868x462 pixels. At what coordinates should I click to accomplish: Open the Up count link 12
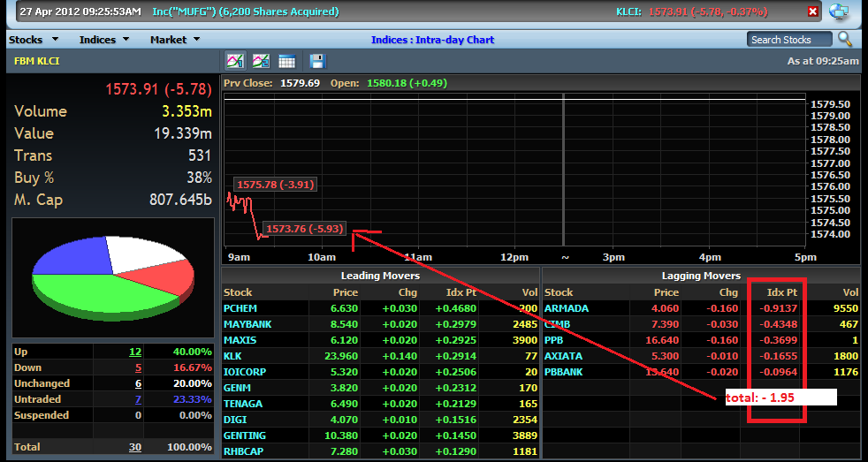[x=135, y=352]
